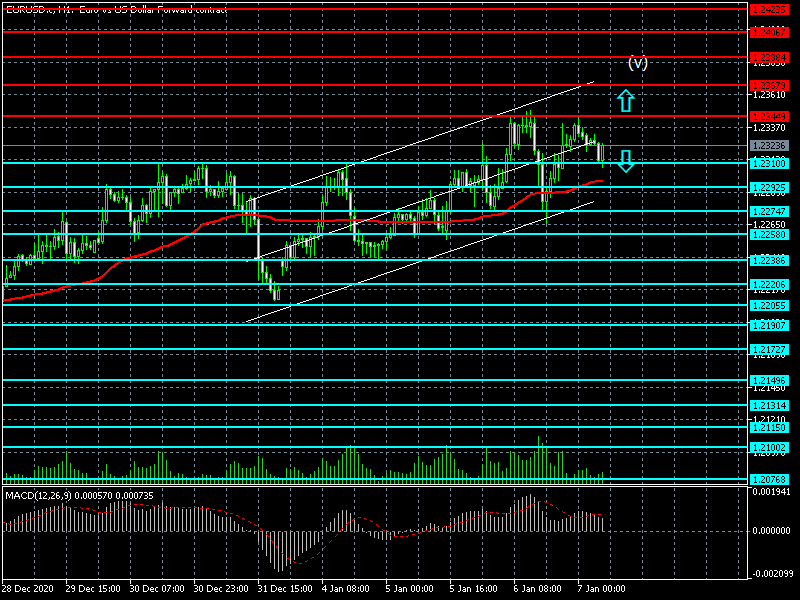The width and height of the screenshot is (800, 600).
Task: Click the 5 Jan 00:00 time label
Action: coord(410,588)
